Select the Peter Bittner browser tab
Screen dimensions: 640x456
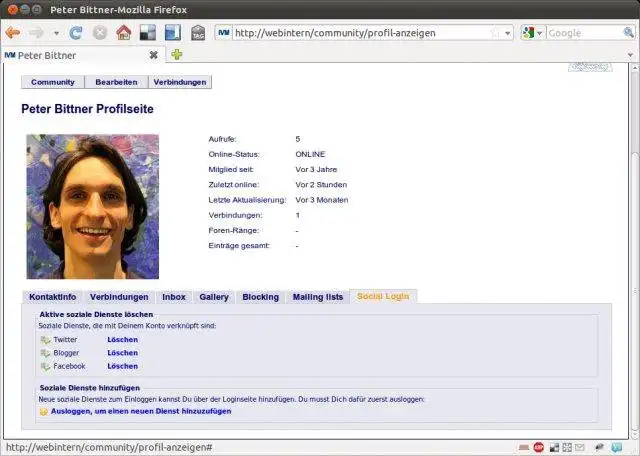click(84, 55)
